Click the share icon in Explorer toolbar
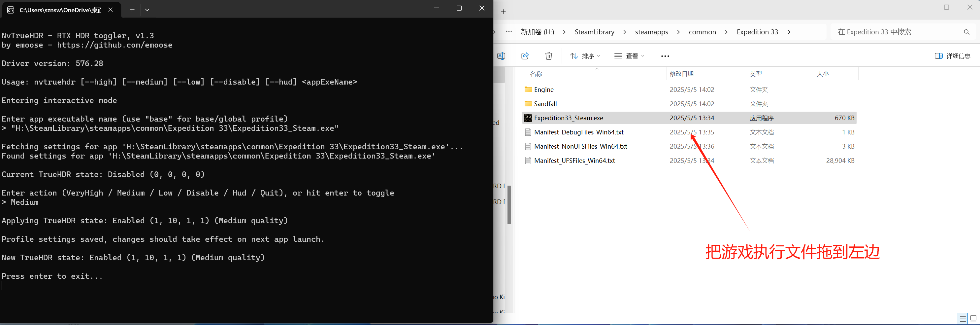Image resolution: width=980 pixels, height=325 pixels. click(x=525, y=56)
